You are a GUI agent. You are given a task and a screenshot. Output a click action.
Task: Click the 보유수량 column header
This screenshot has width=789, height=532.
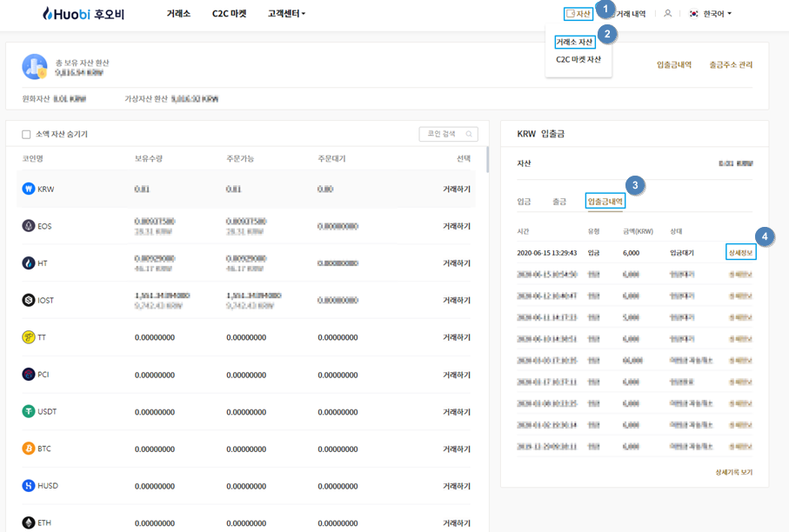click(149, 158)
